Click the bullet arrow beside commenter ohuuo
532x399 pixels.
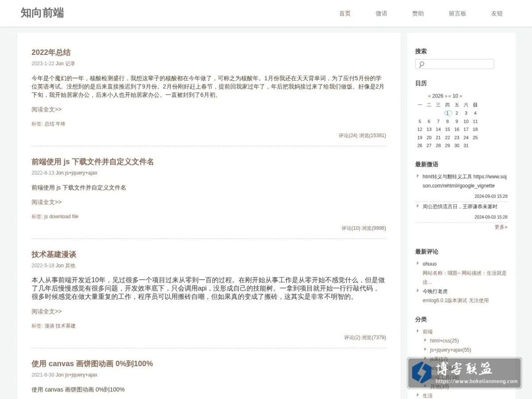(x=418, y=263)
